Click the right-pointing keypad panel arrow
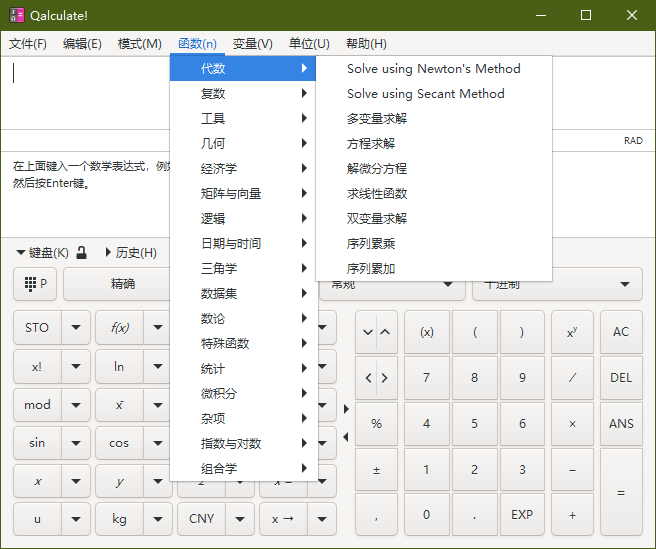 pos(346,409)
